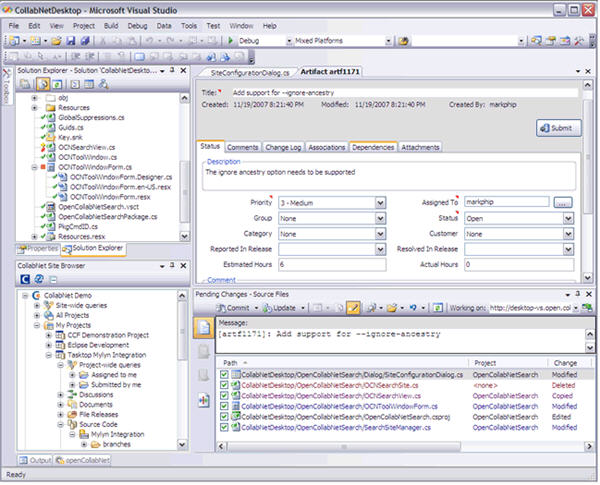
Task: Click the Solution Explorer vertical scrollbar thumb
Action: click(x=184, y=191)
